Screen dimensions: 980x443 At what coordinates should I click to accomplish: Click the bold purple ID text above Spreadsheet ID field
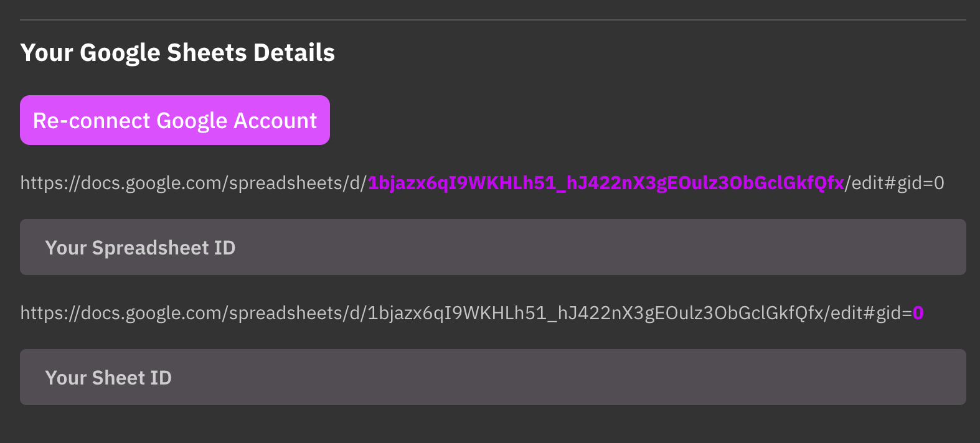605,183
